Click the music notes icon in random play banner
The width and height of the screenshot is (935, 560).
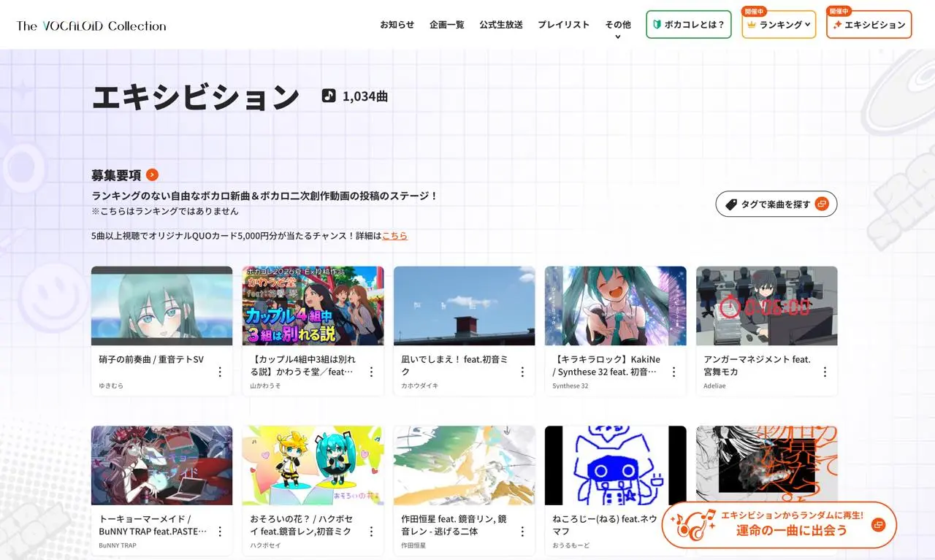(693, 525)
